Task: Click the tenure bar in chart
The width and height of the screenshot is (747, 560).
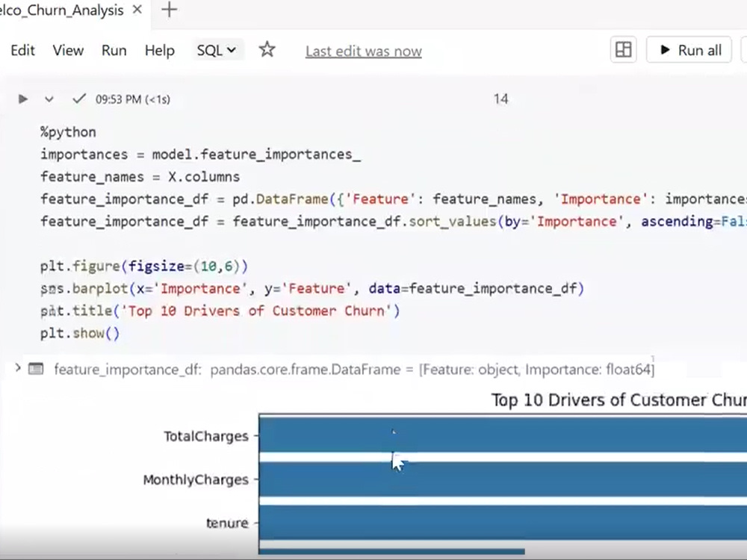Action: click(503, 523)
